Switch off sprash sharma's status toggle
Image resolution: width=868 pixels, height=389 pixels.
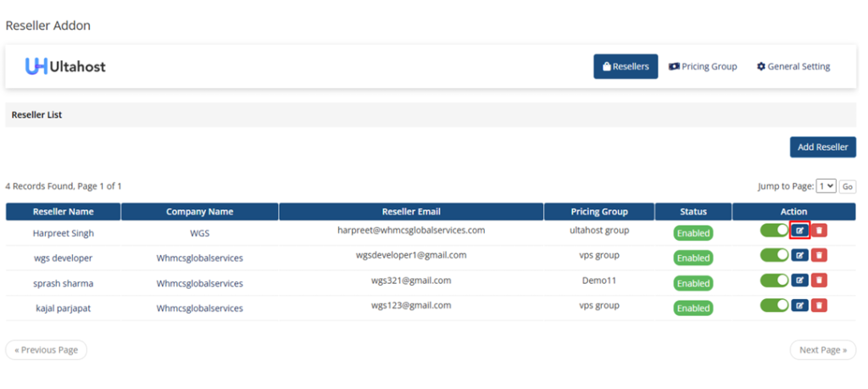[x=774, y=281]
